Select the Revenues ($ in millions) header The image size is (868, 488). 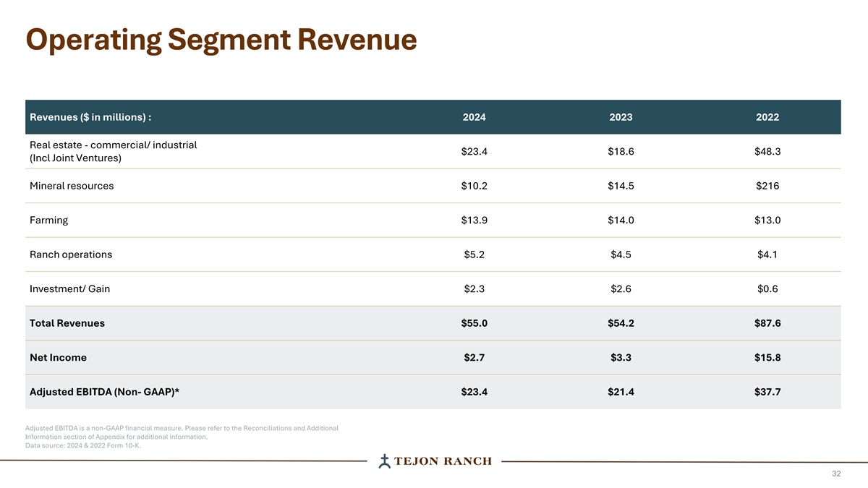(90, 117)
